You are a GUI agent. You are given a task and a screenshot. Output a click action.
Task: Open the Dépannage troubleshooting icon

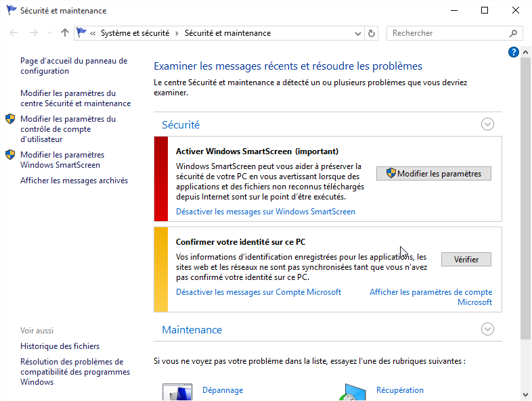coord(177,392)
